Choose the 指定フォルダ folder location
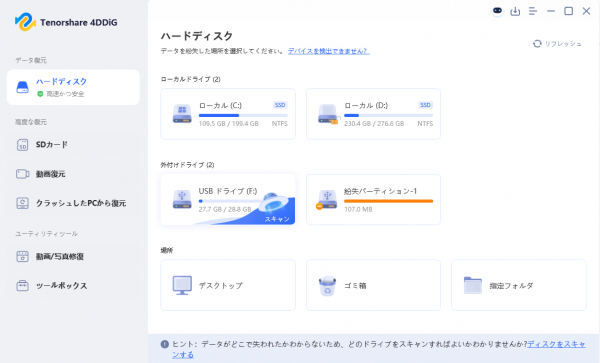Viewport: 600px width, 363px height. tap(519, 285)
